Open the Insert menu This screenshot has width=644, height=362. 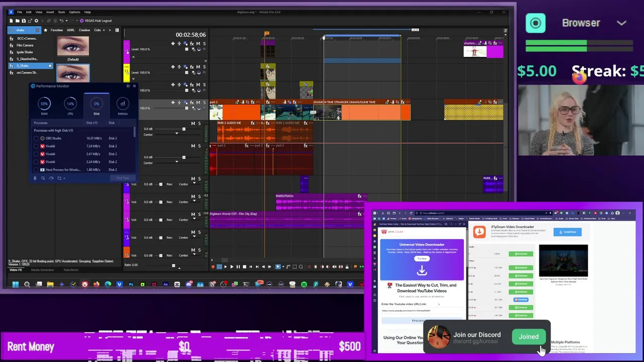pos(50,12)
